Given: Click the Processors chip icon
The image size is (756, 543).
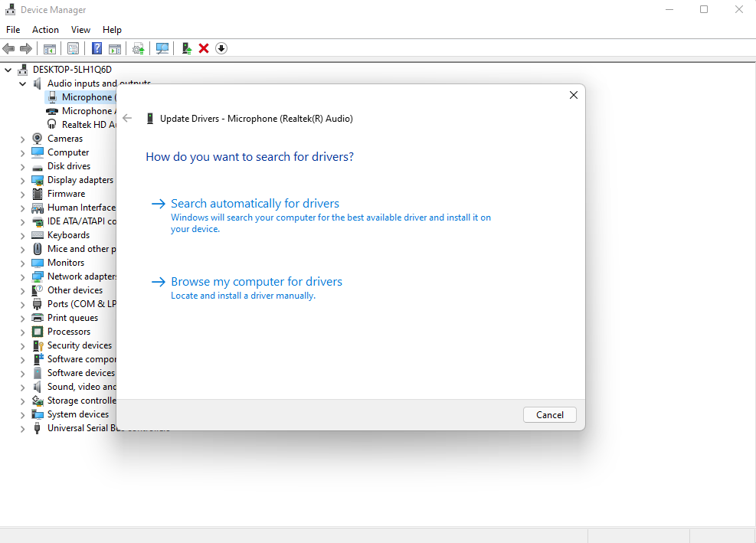Looking at the screenshot, I should [x=37, y=332].
